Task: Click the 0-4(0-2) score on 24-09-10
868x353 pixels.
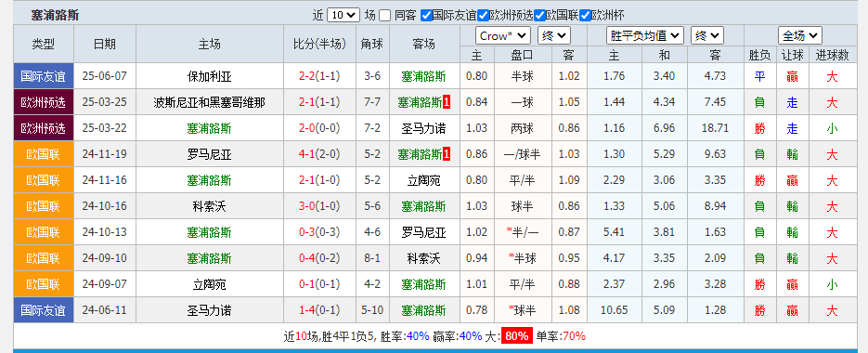Action: [318, 258]
